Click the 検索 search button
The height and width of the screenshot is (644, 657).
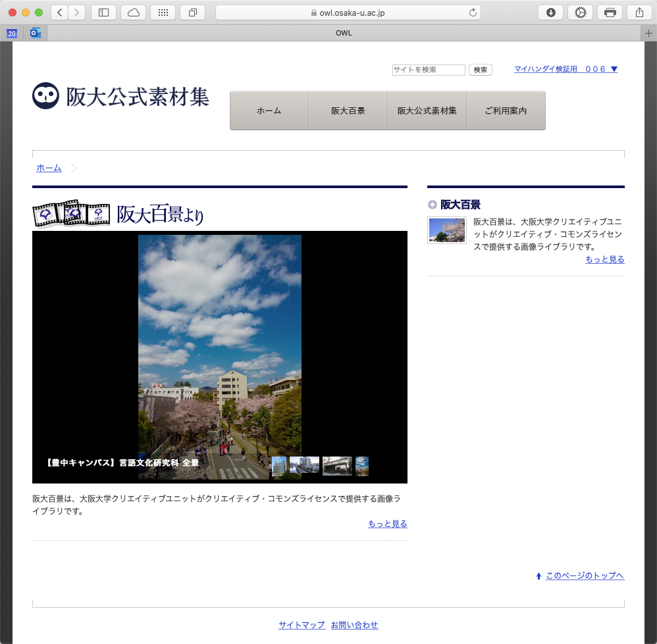pyautogui.click(x=480, y=70)
